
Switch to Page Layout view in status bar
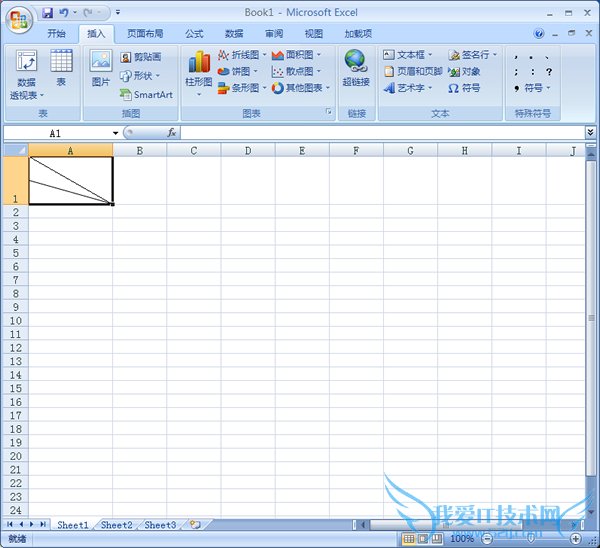423,538
